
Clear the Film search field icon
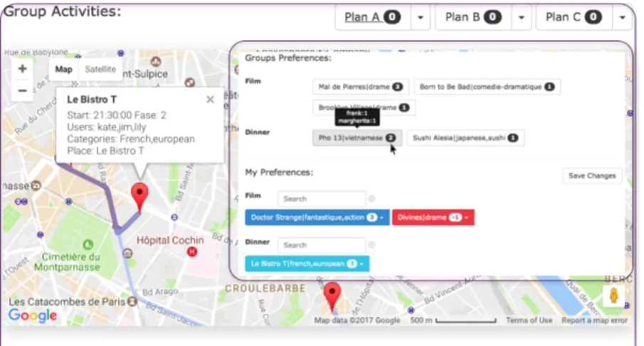point(371,199)
